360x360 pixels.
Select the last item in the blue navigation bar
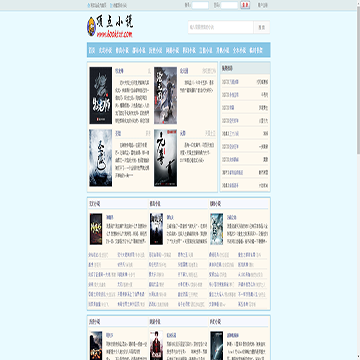click(x=256, y=50)
